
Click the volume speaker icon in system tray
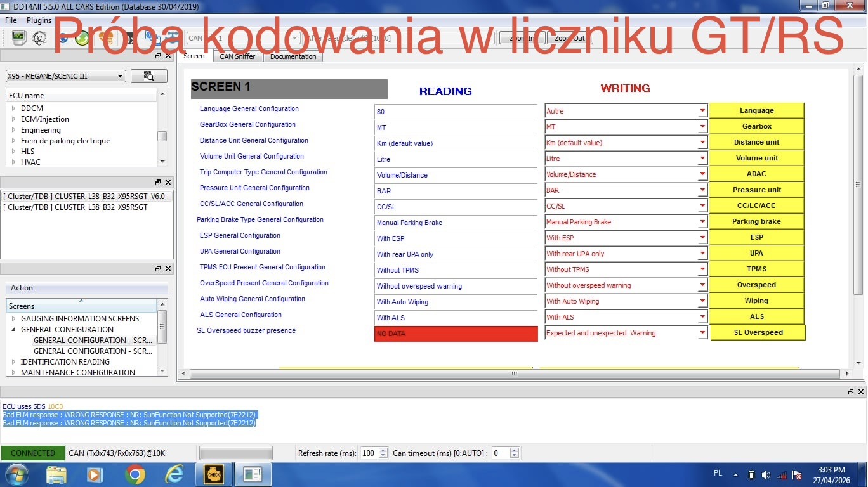766,475
